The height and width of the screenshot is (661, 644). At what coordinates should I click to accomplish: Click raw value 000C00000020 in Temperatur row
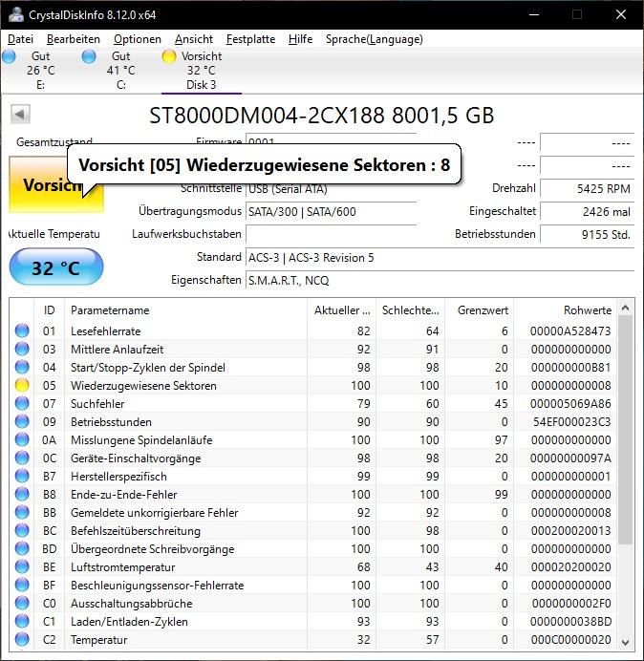click(570, 639)
